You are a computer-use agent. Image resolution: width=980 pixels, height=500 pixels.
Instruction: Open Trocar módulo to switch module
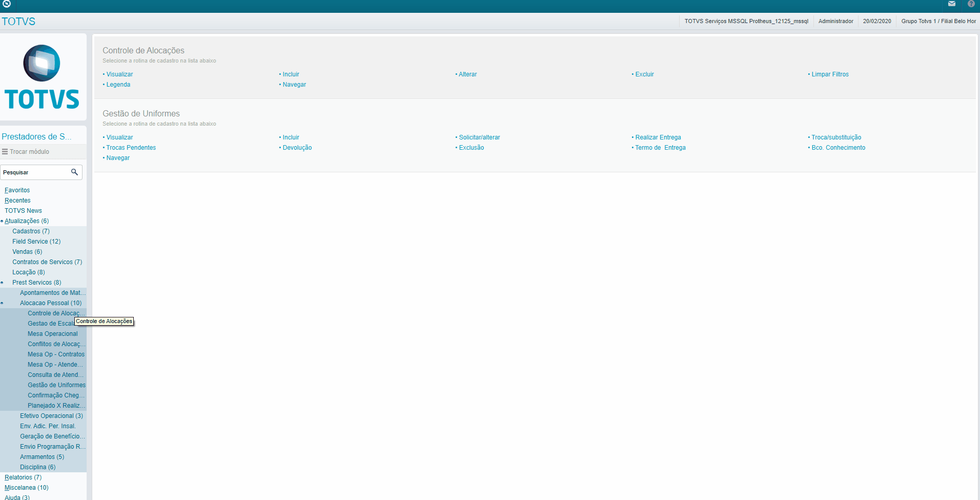click(x=26, y=152)
